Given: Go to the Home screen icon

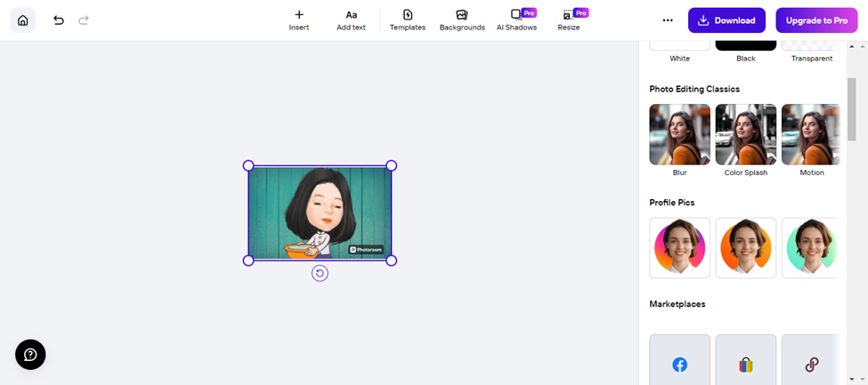Looking at the screenshot, I should pos(22,20).
